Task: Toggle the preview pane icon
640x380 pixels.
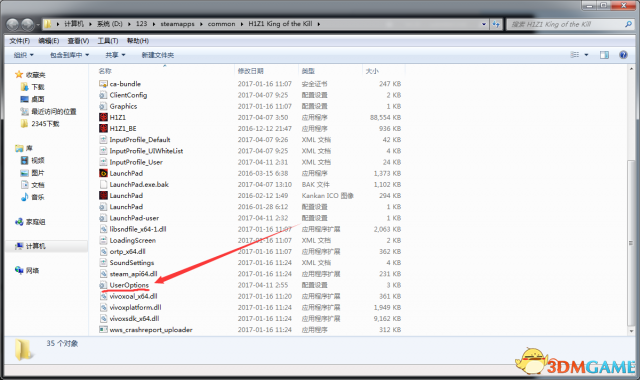Action: (604, 55)
